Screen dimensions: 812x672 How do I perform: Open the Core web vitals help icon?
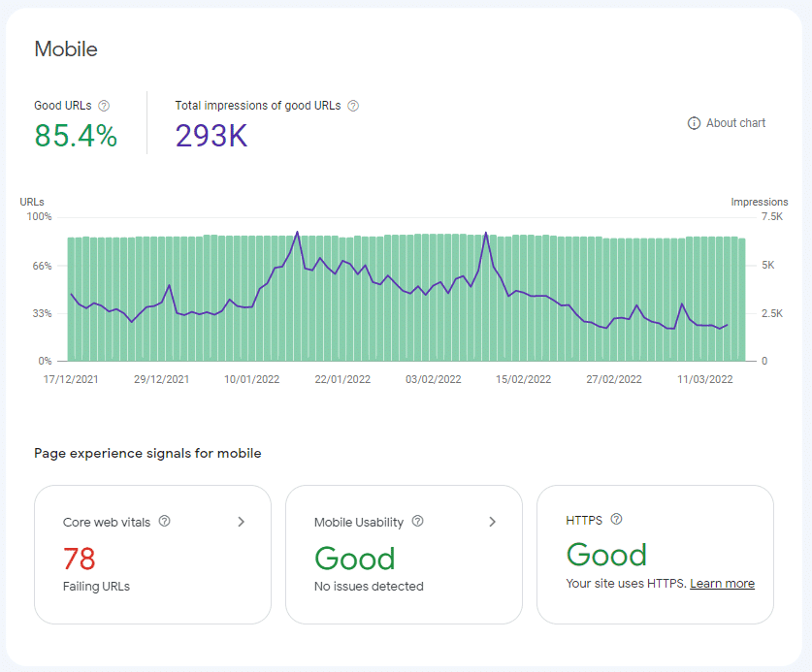coord(165,522)
